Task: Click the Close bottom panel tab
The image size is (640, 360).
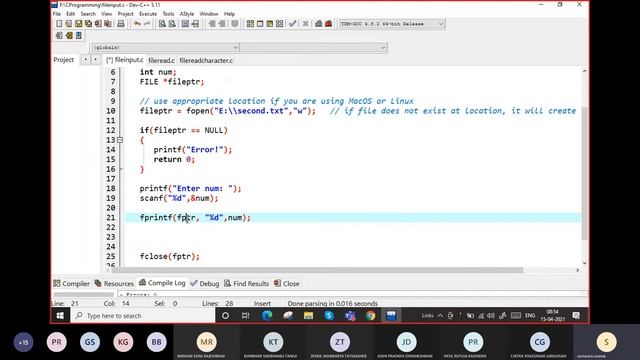Action: click(x=287, y=283)
